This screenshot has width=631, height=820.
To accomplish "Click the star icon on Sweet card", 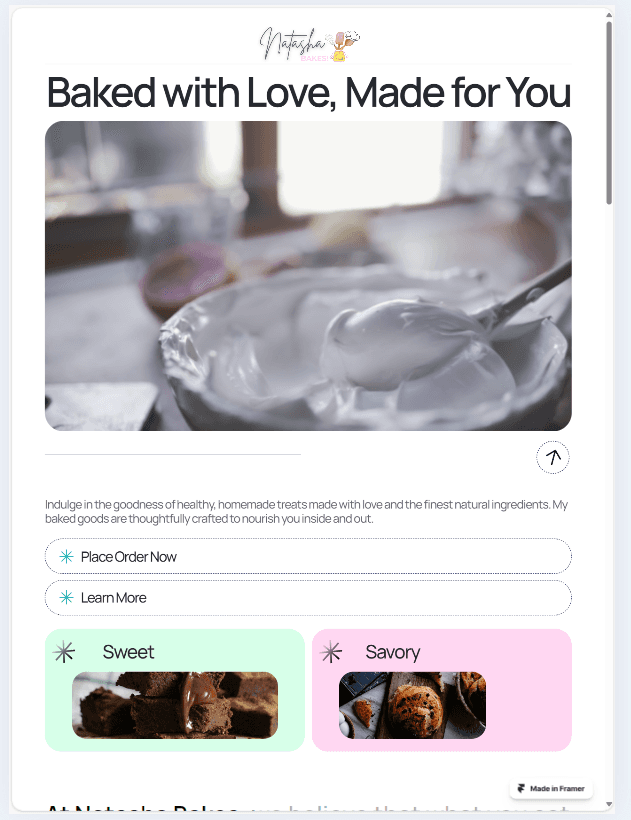I will point(64,652).
